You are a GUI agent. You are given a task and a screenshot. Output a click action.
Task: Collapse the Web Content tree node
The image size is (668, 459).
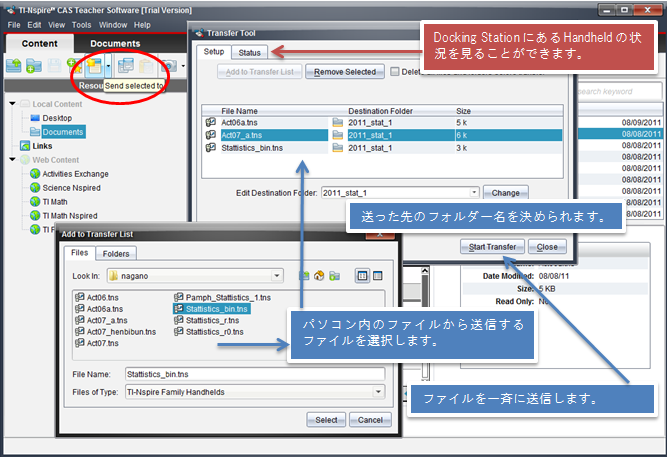[12, 159]
